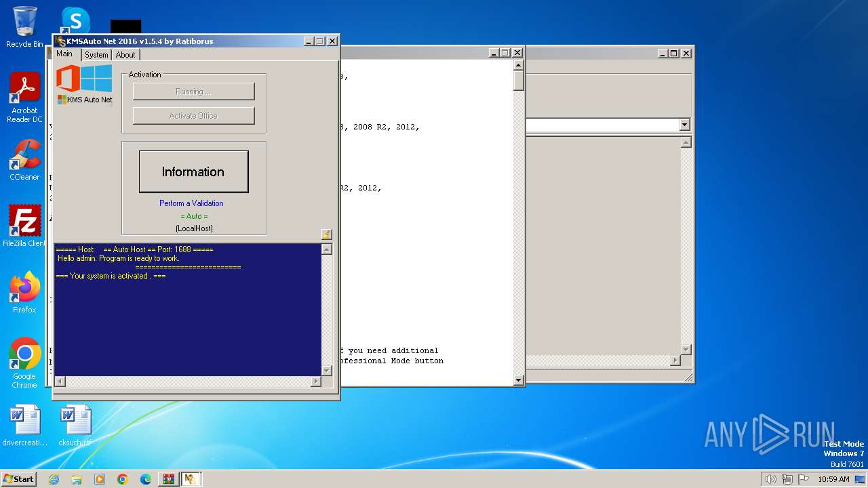This screenshot has width=868, height=488.
Task: Click the 10:59 AM clock
Action: tap(833, 479)
